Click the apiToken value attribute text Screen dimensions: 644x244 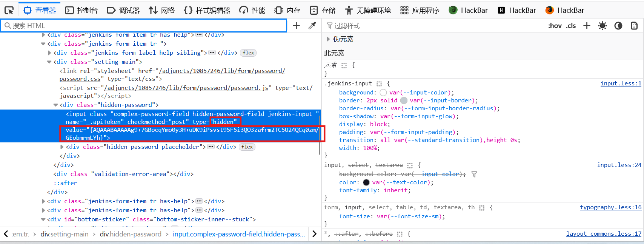point(192,134)
